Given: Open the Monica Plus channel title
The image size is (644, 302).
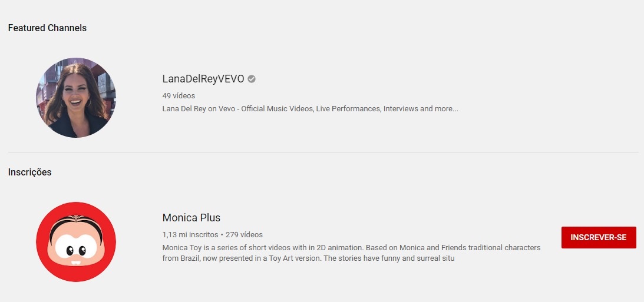Looking at the screenshot, I should [x=191, y=217].
